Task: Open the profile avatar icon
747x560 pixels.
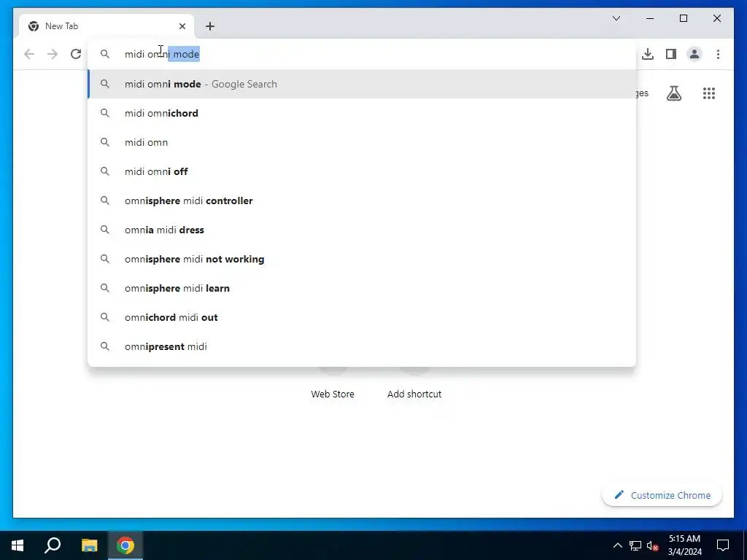Action: 694,54
